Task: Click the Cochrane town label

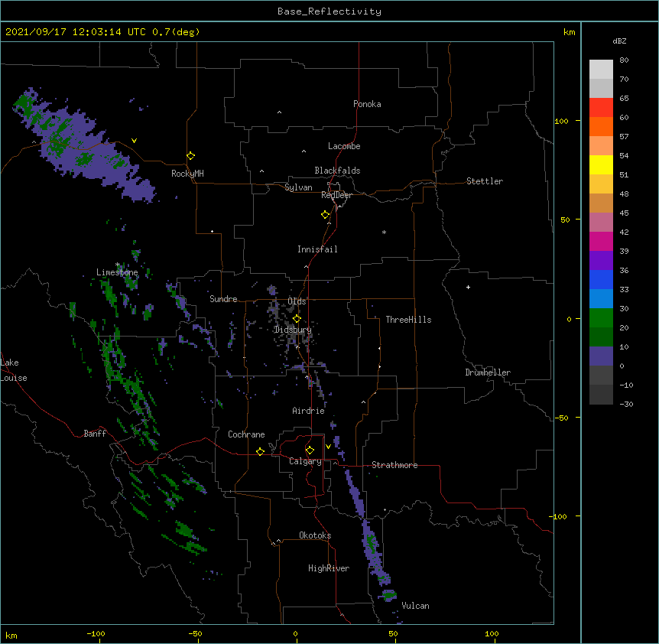Action: click(246, 434)
